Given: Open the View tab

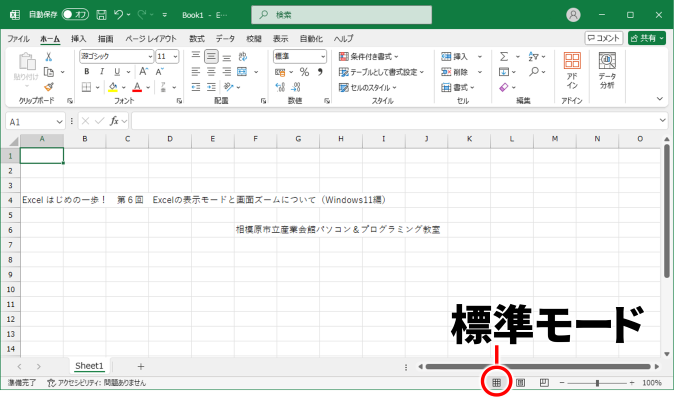Looking at the screenshot, I should coord(280,39).
